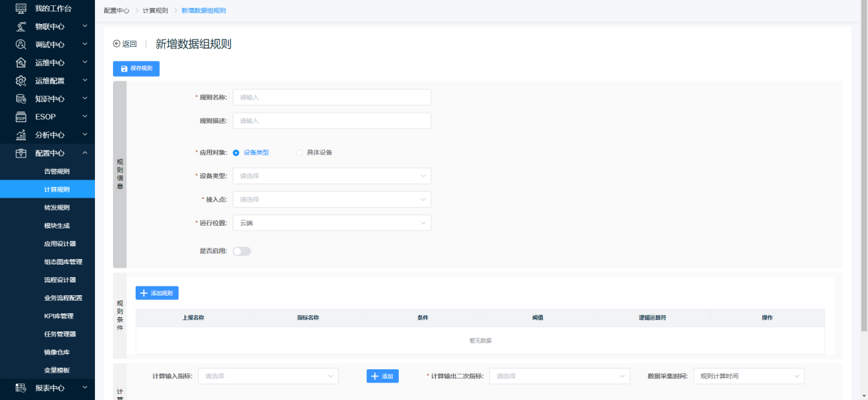Click the 保存规则 button
868x400 pixels.
click(136, 69)
